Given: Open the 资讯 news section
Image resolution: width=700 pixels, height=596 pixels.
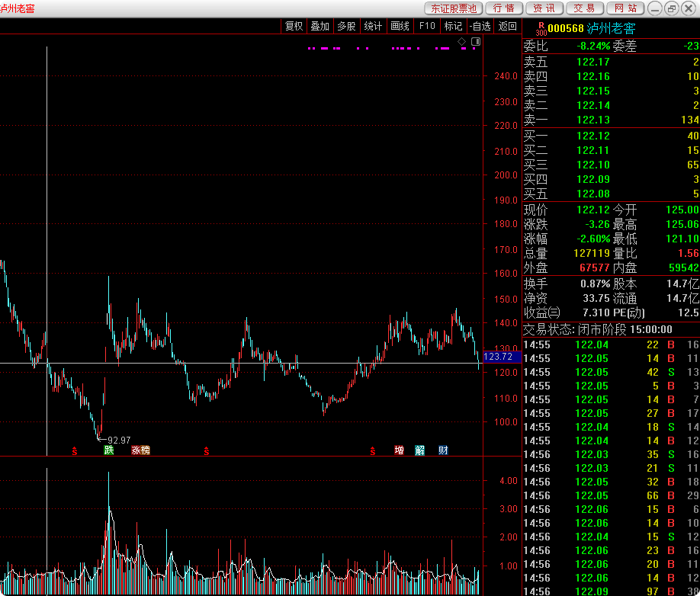Looking at the screenshot, I should [x=544, y=8].
